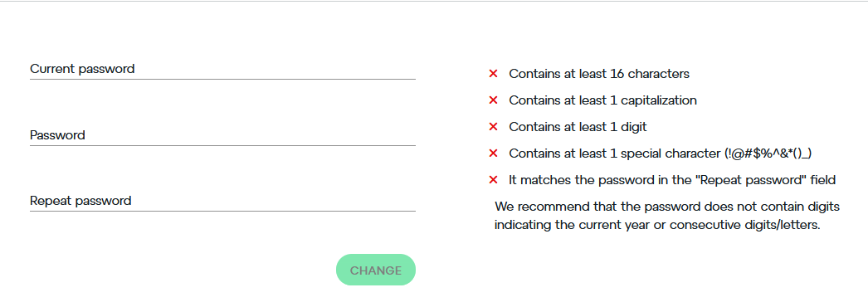Click the Current password input field
Viewport: 868px width, 307px height.
pyautogui.click(x=222, y=69)
